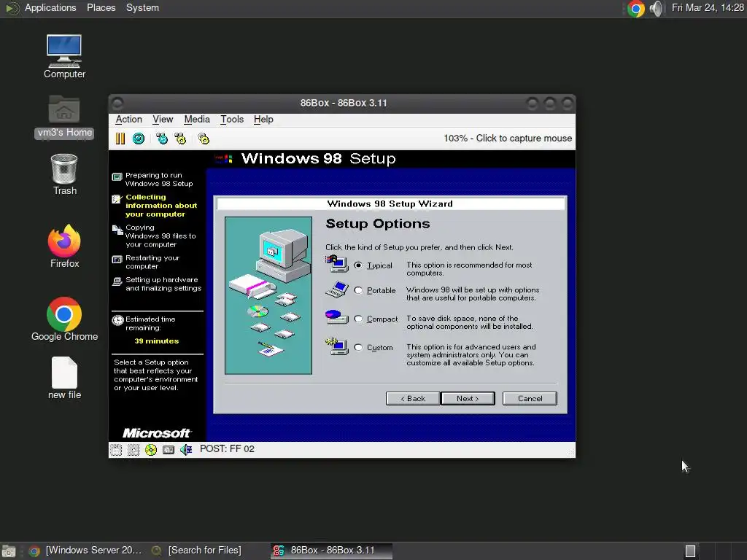
Task: Open the System menu in top panel
Action: (142, 7)
